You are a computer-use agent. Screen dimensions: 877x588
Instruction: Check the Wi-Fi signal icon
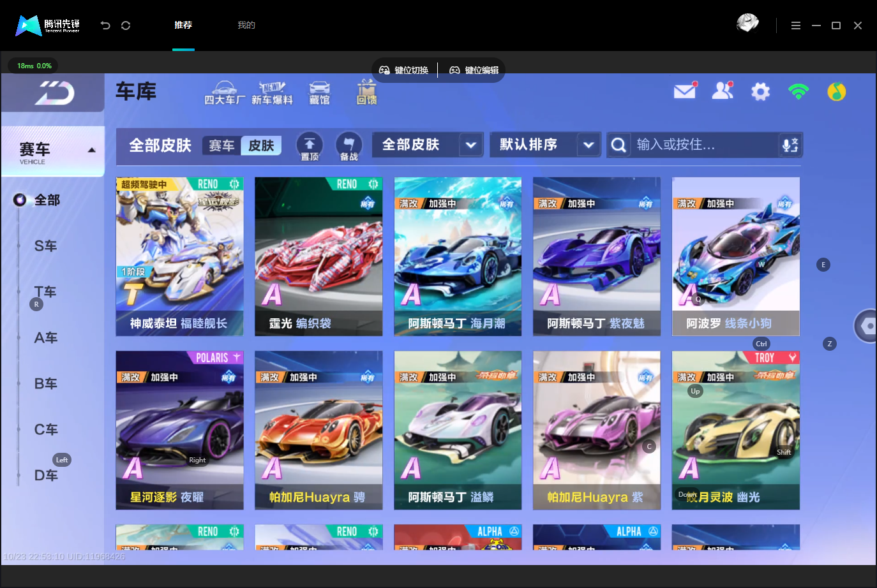coord(798,91)
